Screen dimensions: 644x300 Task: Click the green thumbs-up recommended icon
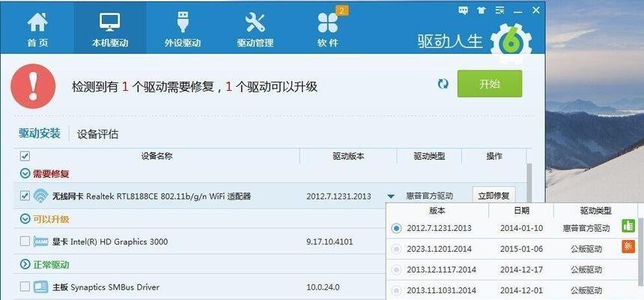[628, 226]
